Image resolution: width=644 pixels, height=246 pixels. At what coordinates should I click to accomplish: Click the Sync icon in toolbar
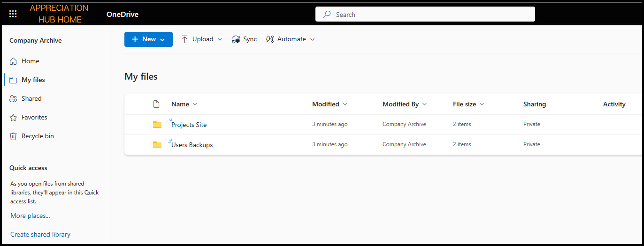tap(236, 39)
